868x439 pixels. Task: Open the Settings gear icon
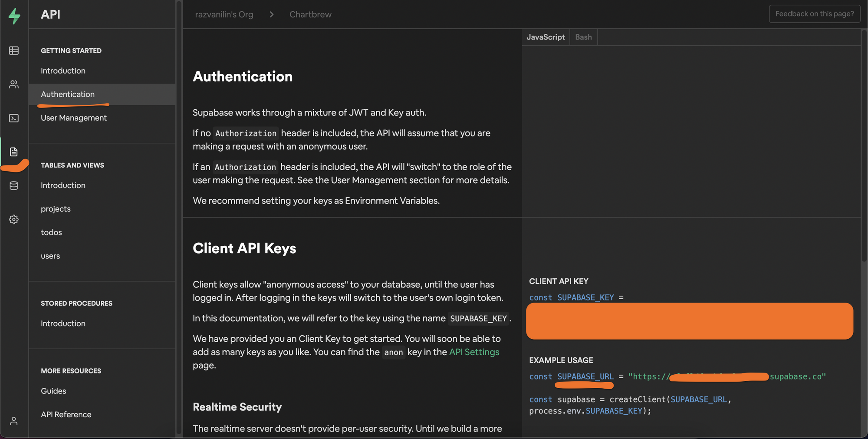pos(13,219)
